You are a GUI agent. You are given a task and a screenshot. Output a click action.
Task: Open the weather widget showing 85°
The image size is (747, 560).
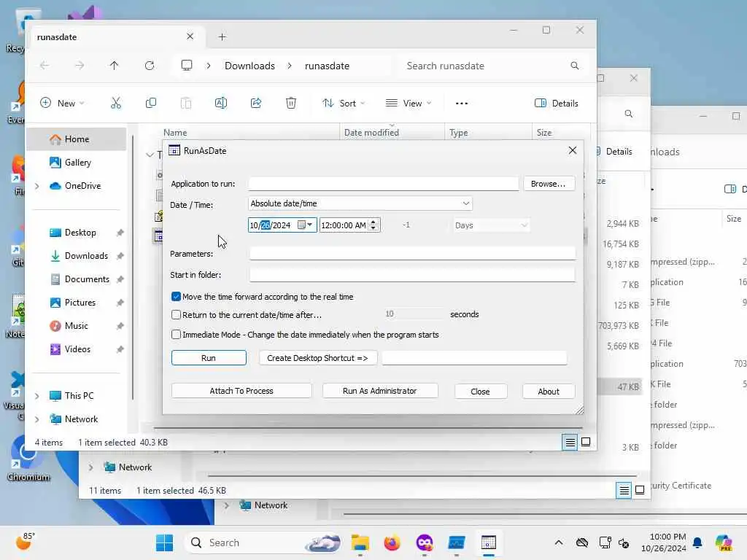pos(26,542)
